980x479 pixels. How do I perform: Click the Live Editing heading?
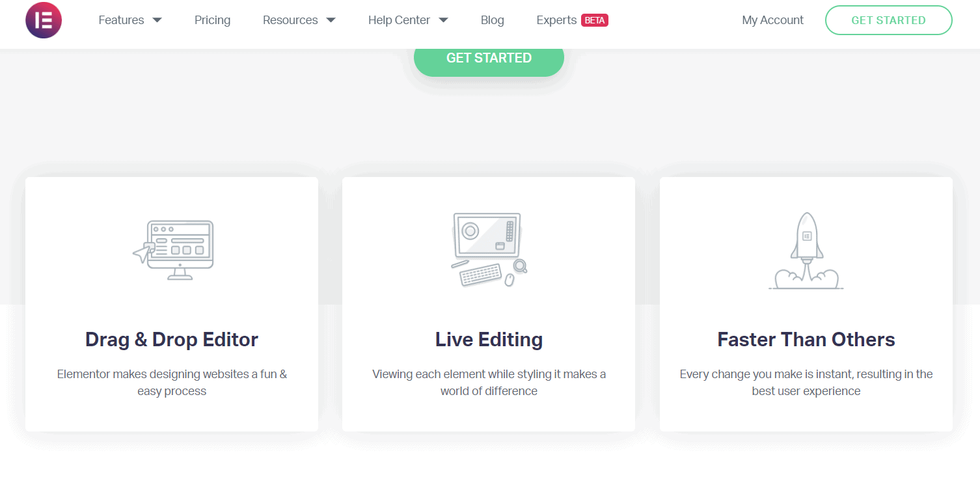(489, 339)
